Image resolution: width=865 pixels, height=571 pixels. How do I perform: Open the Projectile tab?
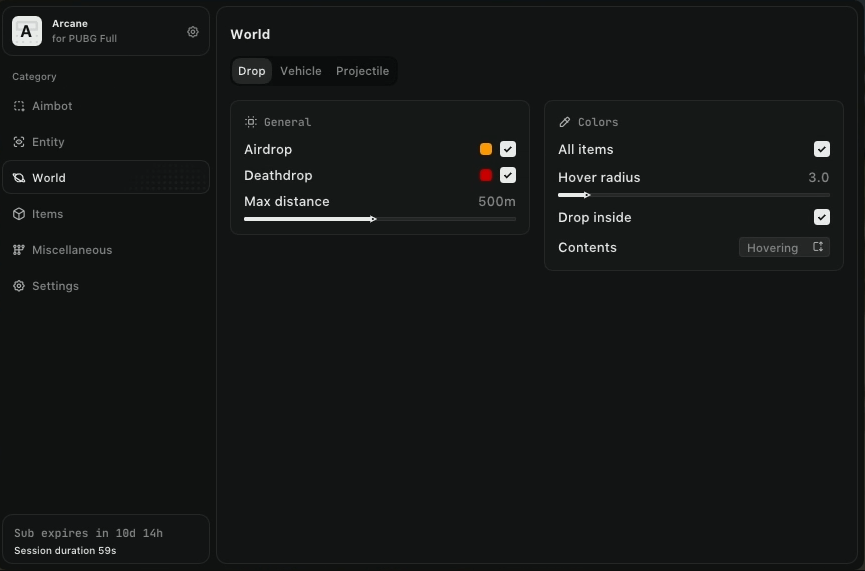click(x=362, y=71)
